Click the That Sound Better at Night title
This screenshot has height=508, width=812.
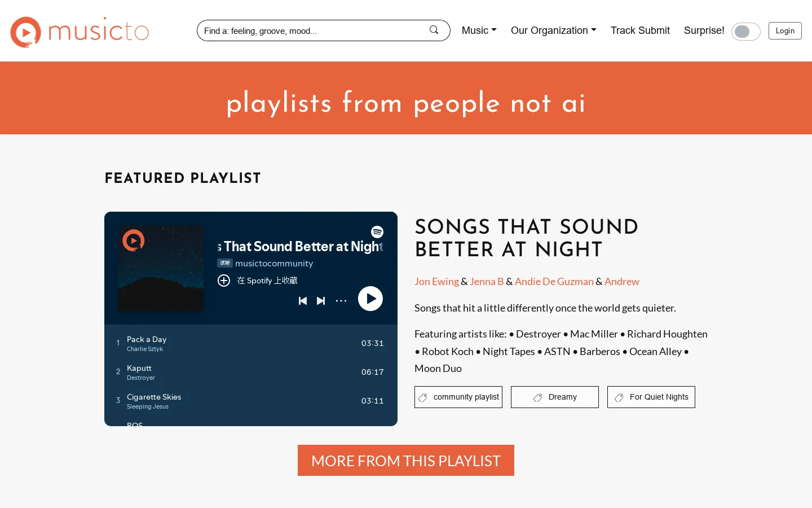(x=300, y=246)
